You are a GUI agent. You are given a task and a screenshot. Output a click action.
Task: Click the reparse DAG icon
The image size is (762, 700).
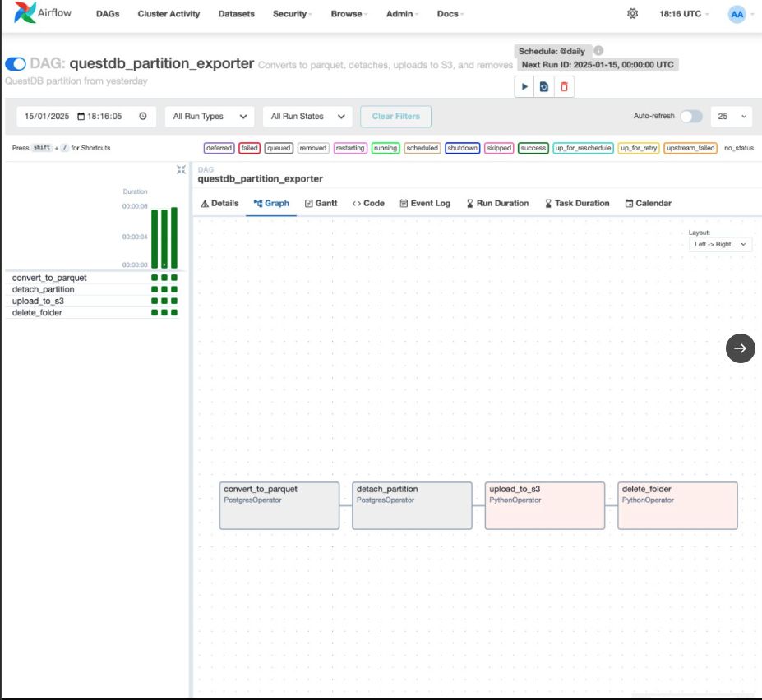pos(544,87)
